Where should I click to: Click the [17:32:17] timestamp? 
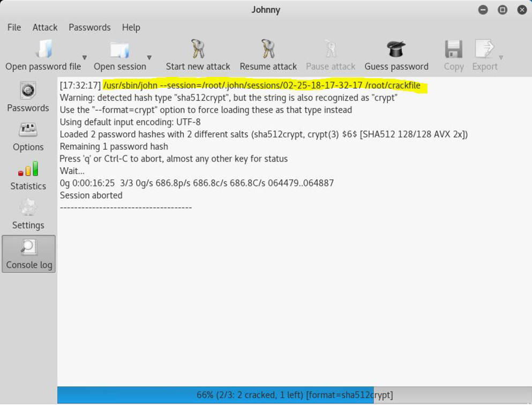[x=80, y=86]
